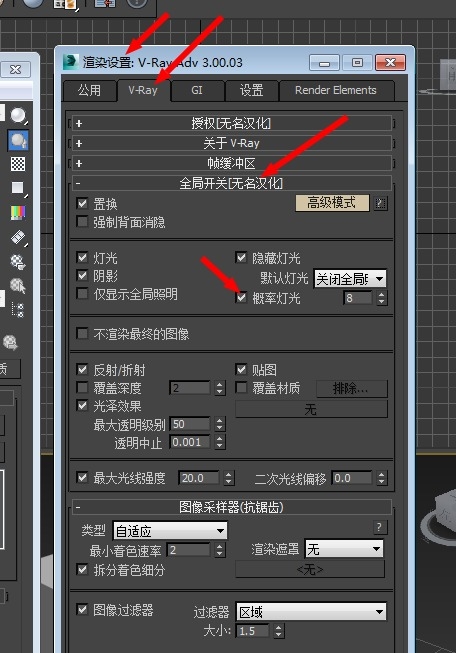
Task: Toggle the 图像过滤器 checkbox
Action: (82, 610)
